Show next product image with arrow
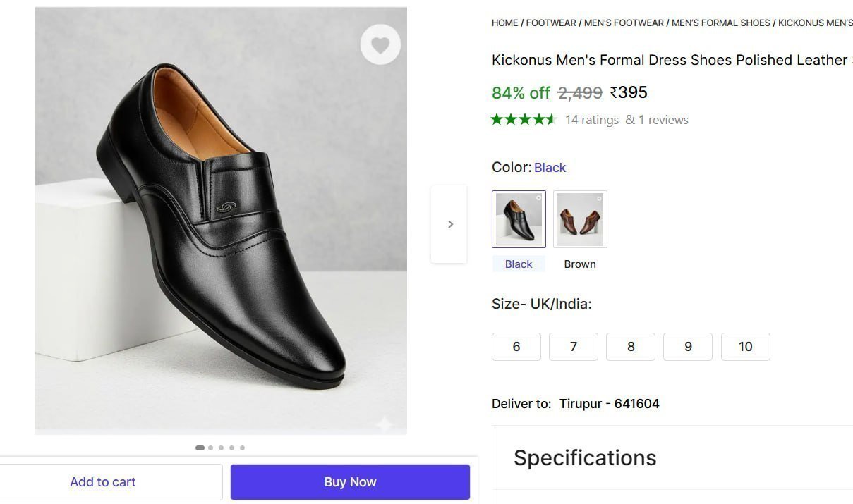The height and width of the screenshot is (504, 853). (449, 224)
